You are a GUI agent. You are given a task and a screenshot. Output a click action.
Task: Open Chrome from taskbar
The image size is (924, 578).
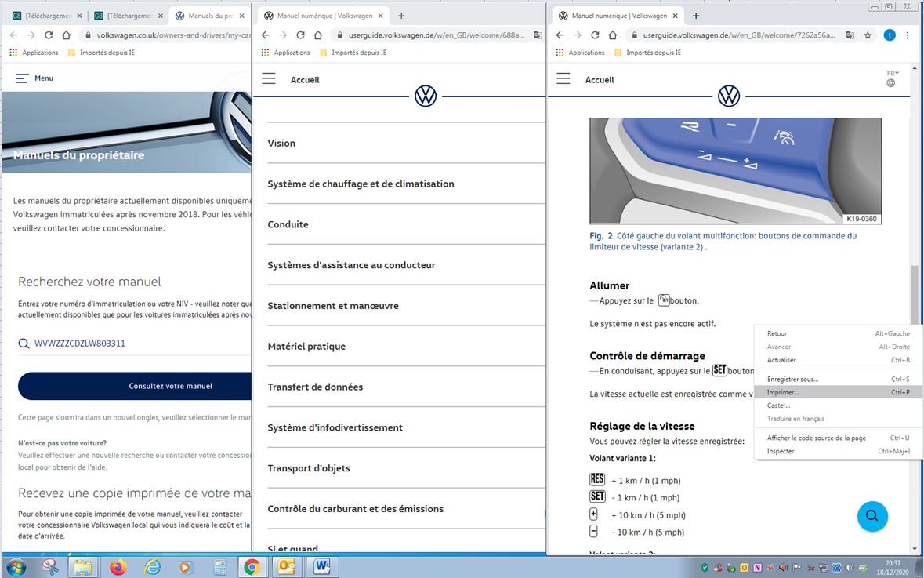(252, 567)
